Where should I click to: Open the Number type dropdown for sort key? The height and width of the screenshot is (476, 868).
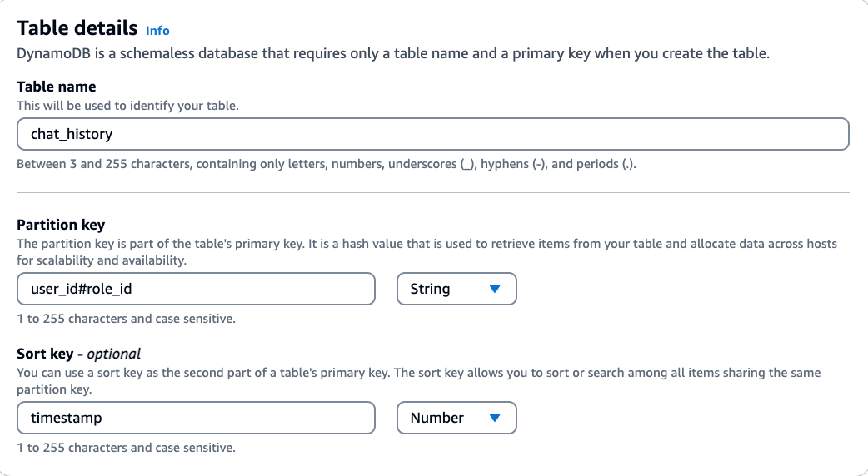(456, 418)
